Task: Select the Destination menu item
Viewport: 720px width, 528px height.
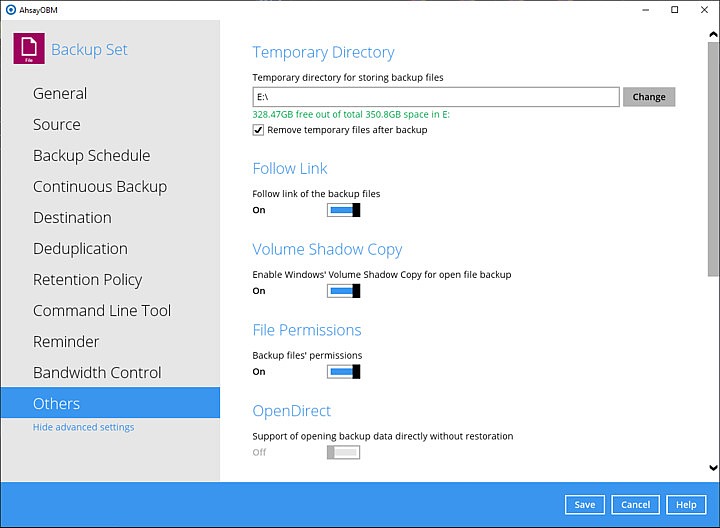Action: coord(72,218)
